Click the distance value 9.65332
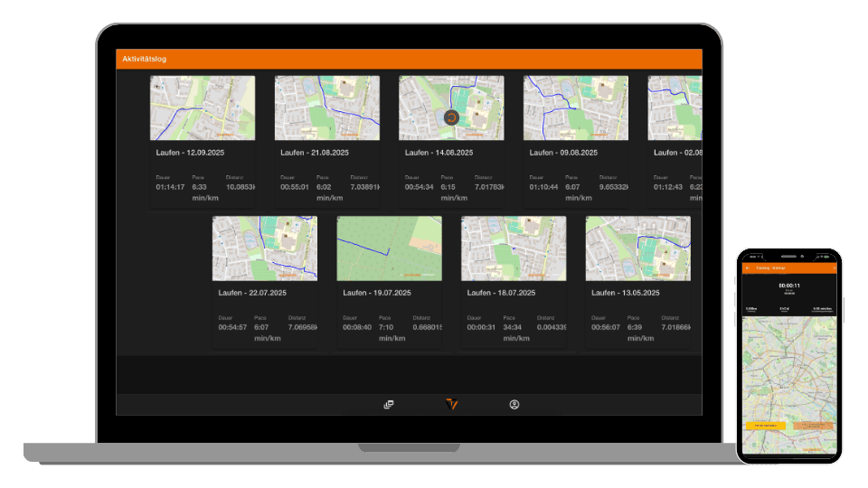This screenshot has height=488, width=868. coord(614,187)
